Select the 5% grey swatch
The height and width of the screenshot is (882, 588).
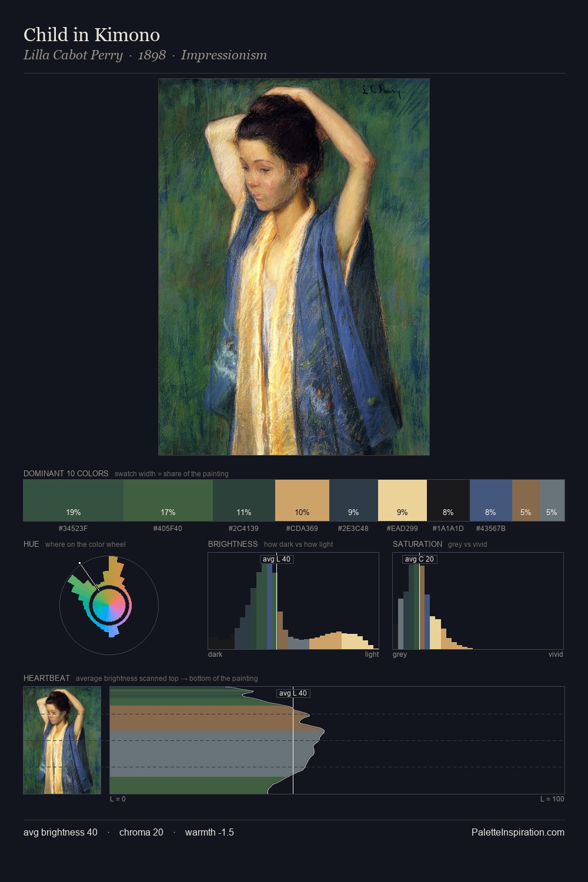tap(552, 500)
